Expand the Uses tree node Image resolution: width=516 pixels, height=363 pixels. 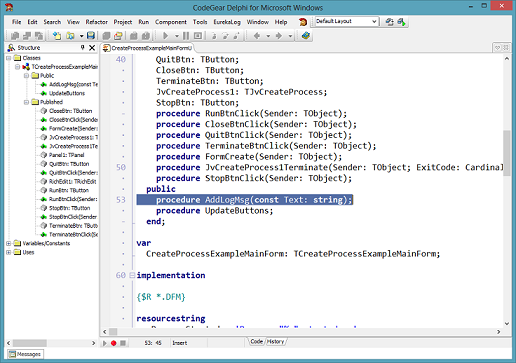9,252
